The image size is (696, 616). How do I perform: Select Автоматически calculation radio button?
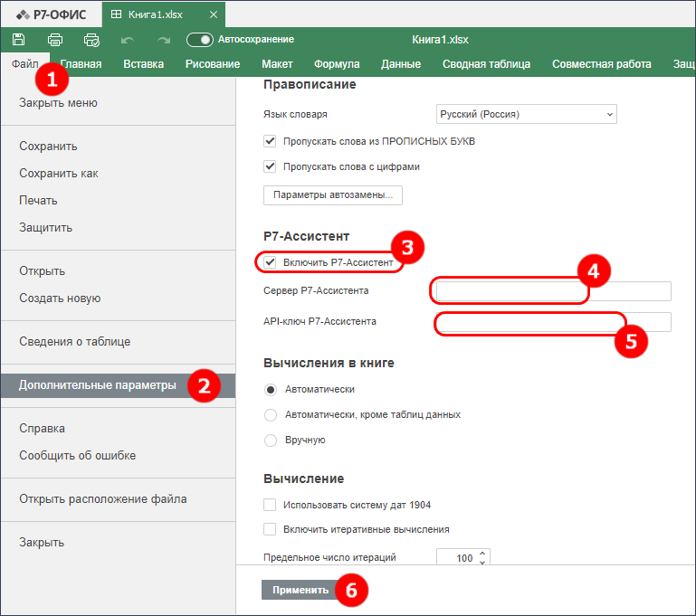(x=271, y=389)
